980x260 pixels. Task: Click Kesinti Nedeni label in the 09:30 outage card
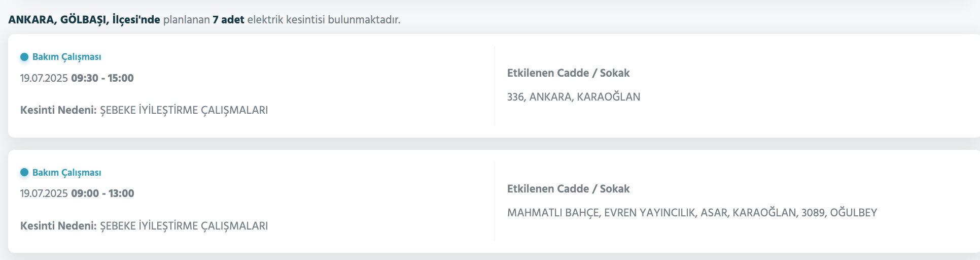(58, 110)
